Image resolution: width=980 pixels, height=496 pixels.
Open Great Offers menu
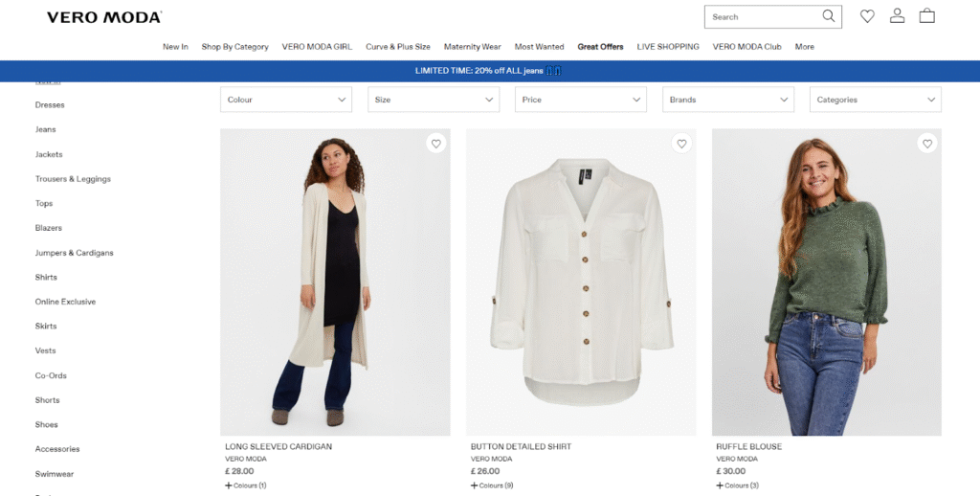(x=601, y=47)
